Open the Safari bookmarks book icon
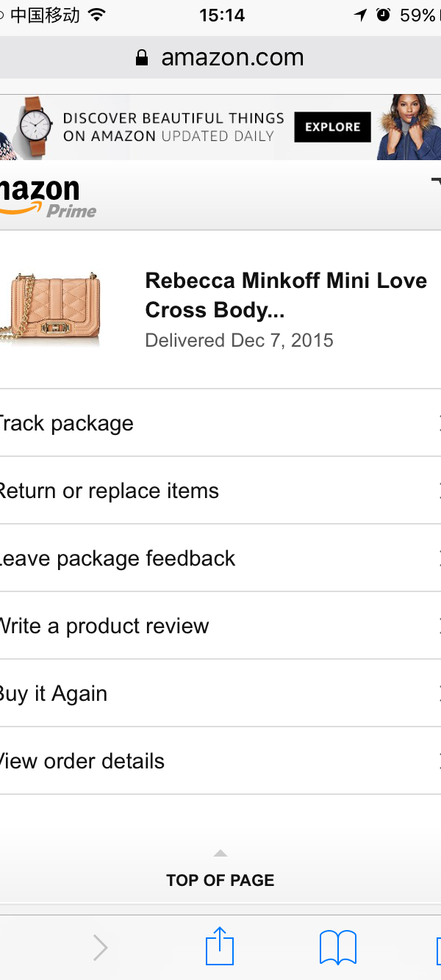The height and width of the screenshot is (980, 441). pos(338,947)
